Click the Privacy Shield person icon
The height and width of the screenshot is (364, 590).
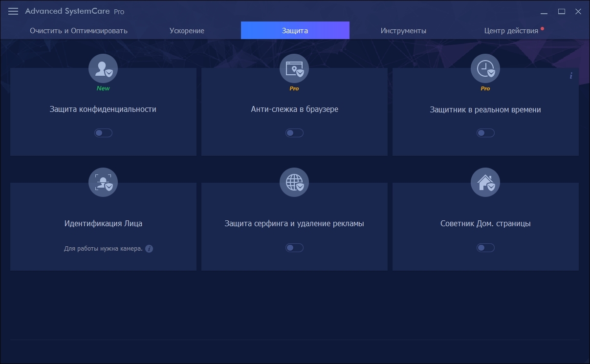pyautogui.click(x=103, y=68)
